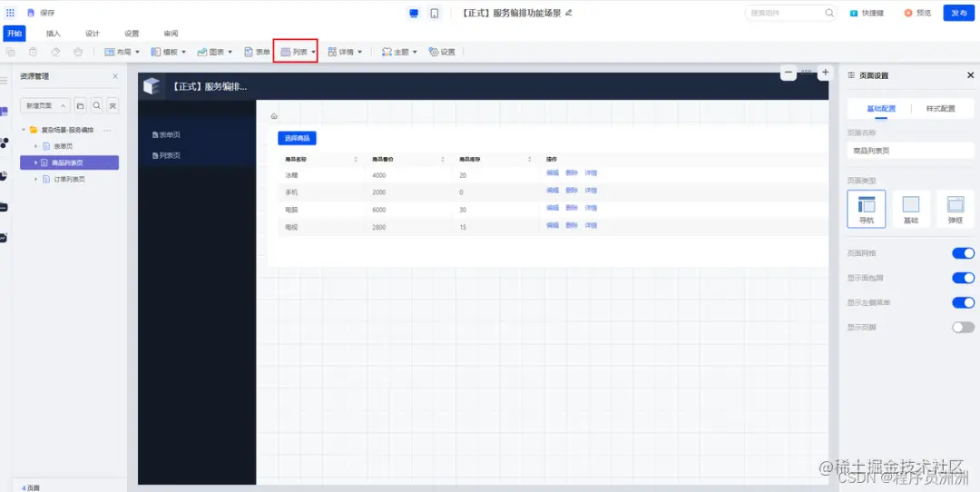Open the folder icon on left rail
The width and height of the screenshot is (980, 492).
tap(4, 207)
